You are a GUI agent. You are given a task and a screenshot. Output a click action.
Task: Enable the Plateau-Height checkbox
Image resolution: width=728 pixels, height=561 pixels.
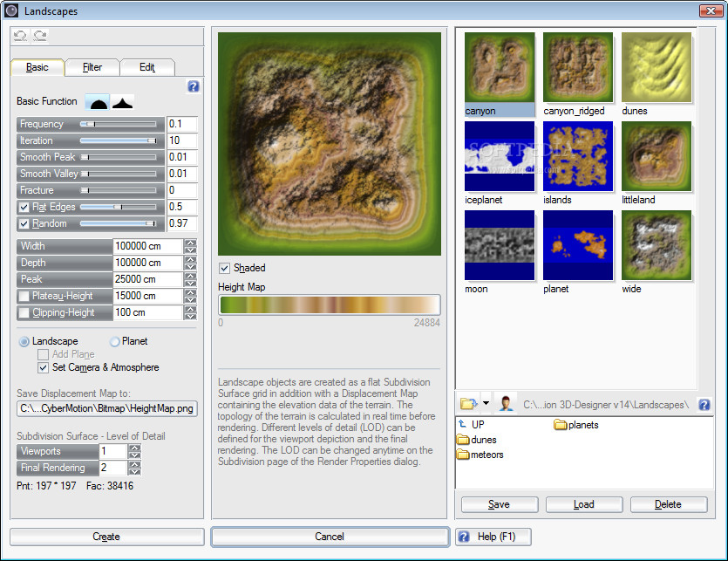24,296
